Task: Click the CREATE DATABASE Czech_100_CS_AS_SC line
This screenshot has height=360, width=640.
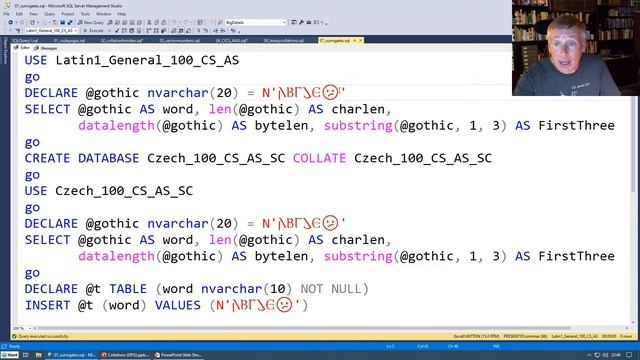Action: tap(258, 158)
